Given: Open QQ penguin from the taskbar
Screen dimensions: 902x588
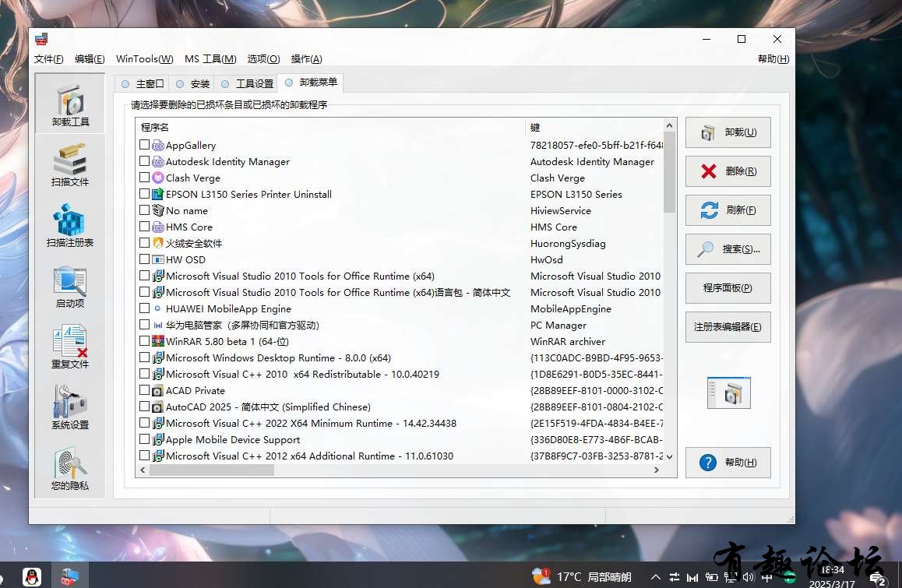Looking at the screenshot, I should click(32, 576).
